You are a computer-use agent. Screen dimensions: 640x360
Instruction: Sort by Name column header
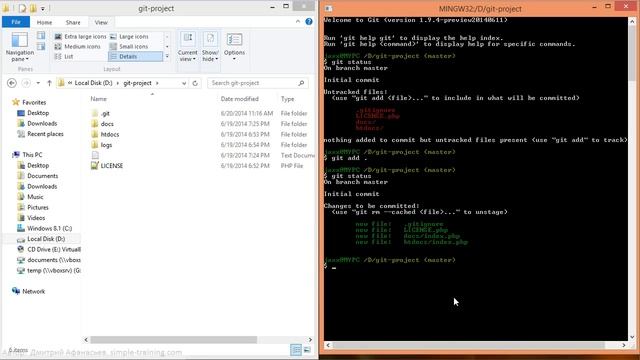coord(98,99)
